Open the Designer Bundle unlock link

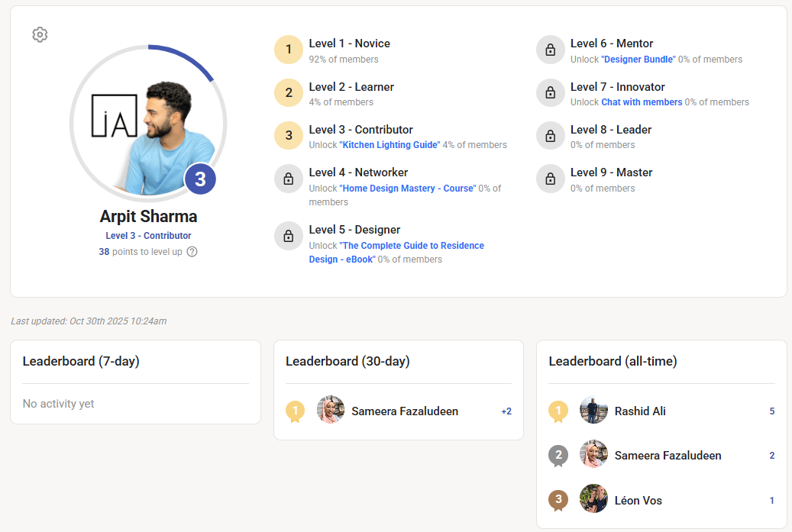[x=638, y=60]
